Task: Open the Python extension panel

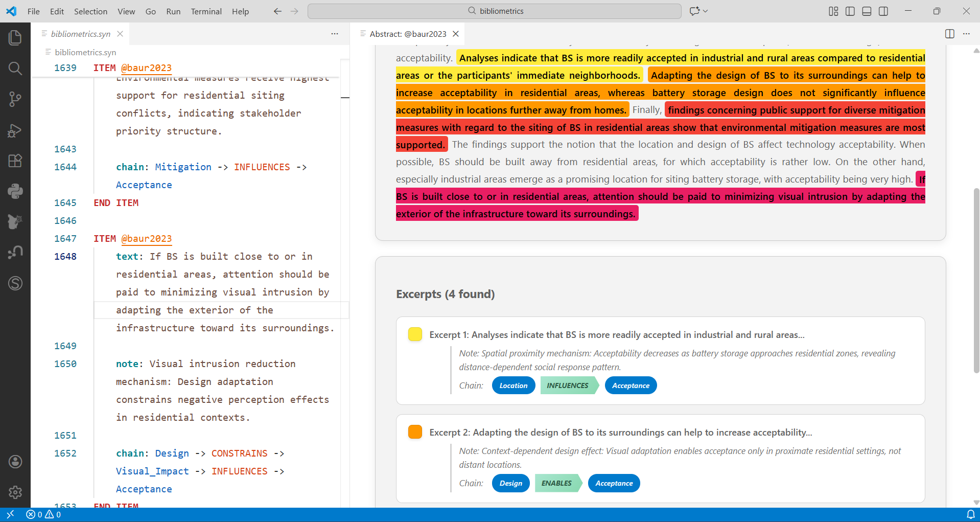Action: (x=15, y=191)
